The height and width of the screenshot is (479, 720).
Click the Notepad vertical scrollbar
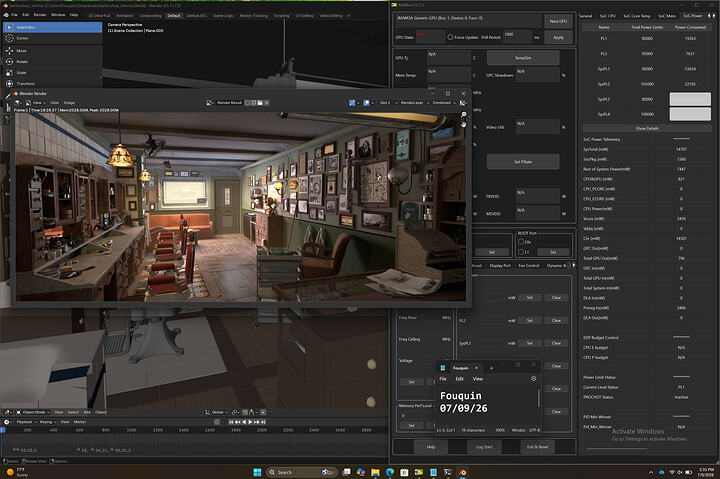(538, 398)
